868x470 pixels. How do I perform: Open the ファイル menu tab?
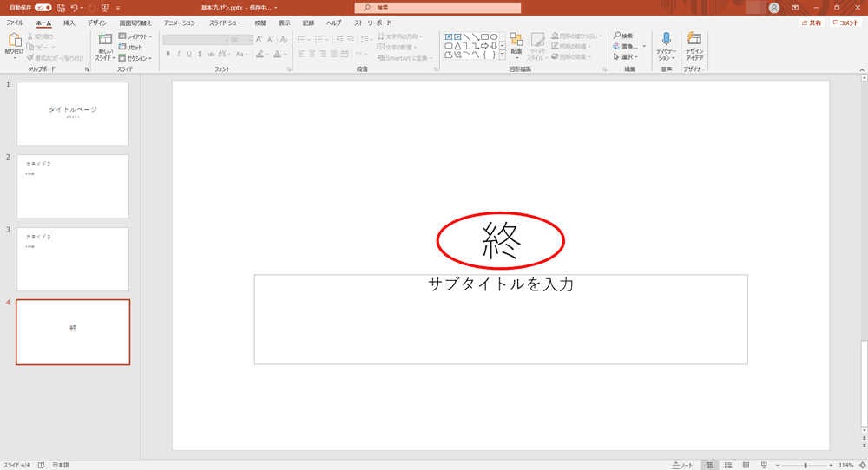(15, 23)
